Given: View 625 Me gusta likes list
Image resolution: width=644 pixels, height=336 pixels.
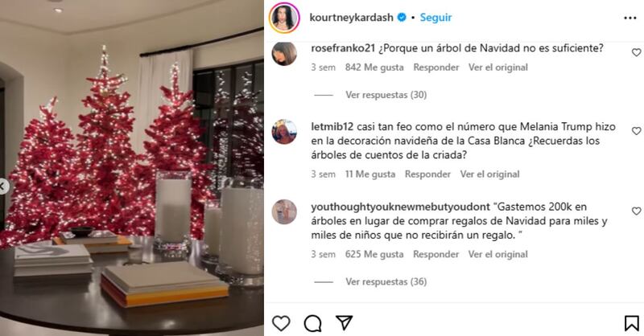Looking at the screenshot, I should pyautogui.click(x=374, y=254).
